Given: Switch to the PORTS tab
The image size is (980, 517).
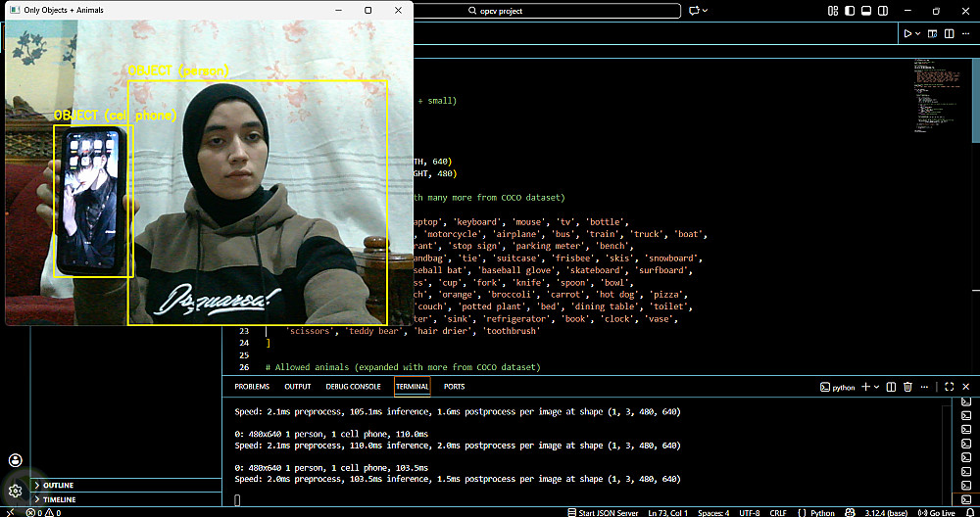Looking at the screenshot, I should 455,387.
